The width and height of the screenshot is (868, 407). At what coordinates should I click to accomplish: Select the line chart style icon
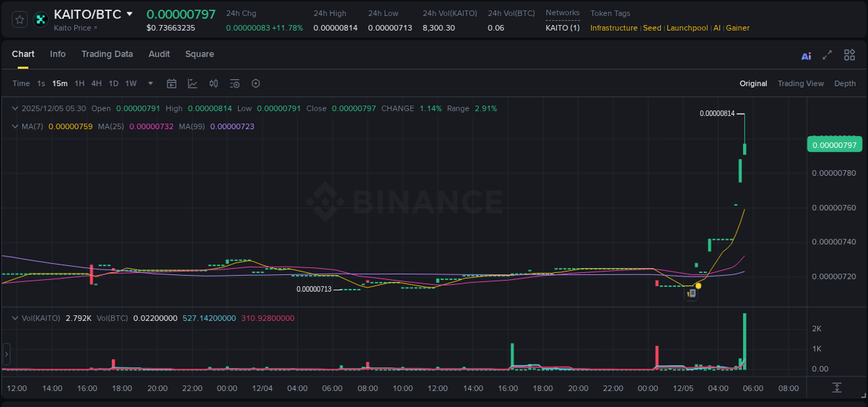[x=192, y=83]
